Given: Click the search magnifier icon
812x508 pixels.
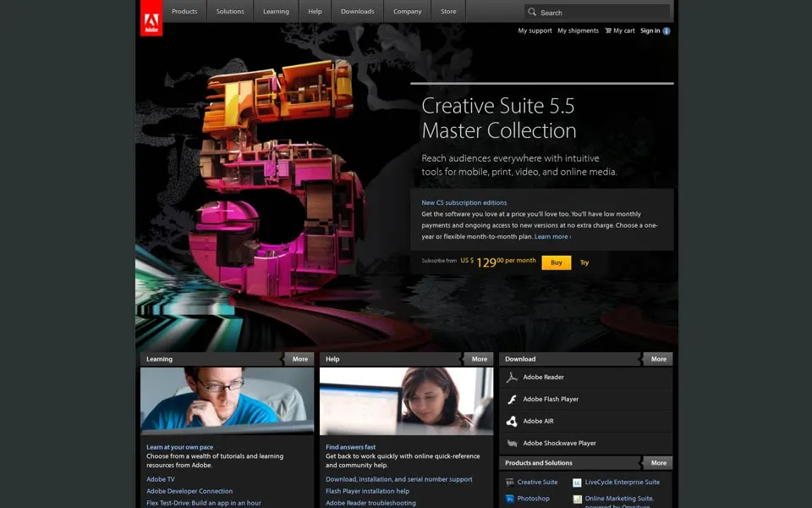Looking at the screenshot, I should coord(532,12).
